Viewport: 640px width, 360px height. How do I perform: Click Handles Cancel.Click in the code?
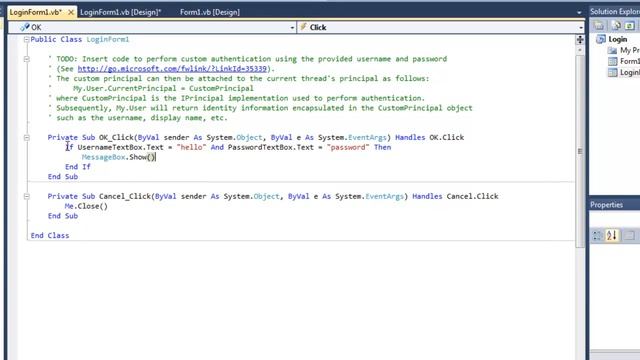(x=455, y=196)
